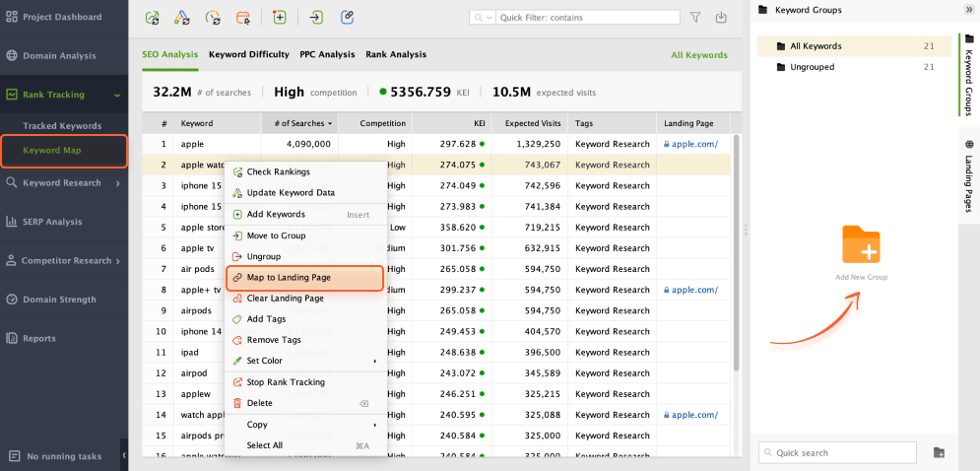
Task: Click the new group folder icon beside Quick search
Action: click(938, 452)
